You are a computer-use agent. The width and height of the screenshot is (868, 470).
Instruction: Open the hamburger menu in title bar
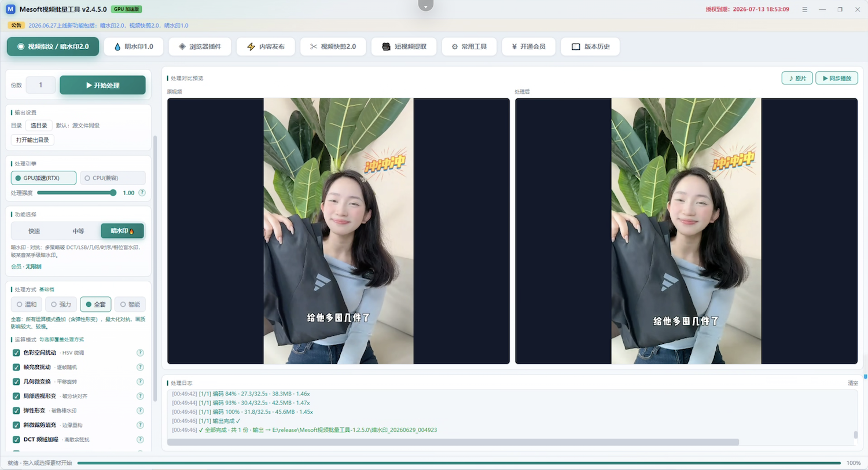[804, 9]
